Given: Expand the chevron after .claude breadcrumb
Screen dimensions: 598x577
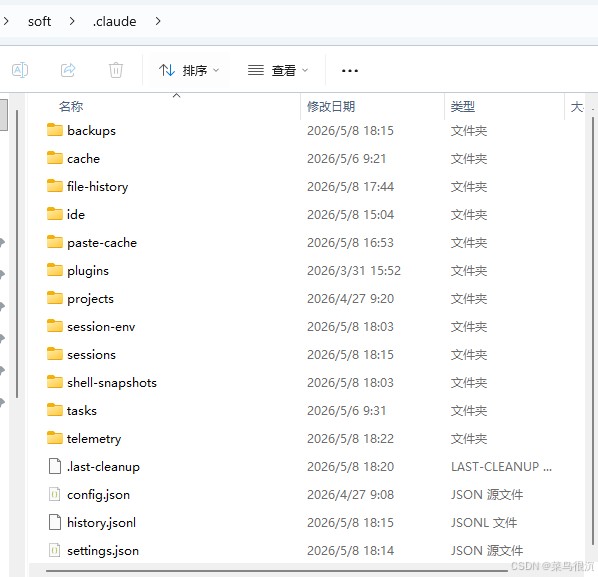Looking at the screenshot, I should pyautogui.click(x=158, y=21).
